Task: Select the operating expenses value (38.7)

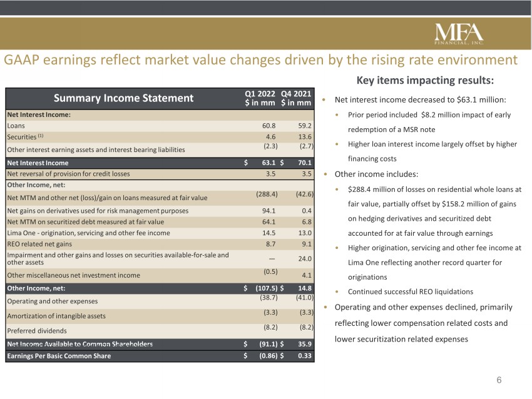Action: [269, 298]
